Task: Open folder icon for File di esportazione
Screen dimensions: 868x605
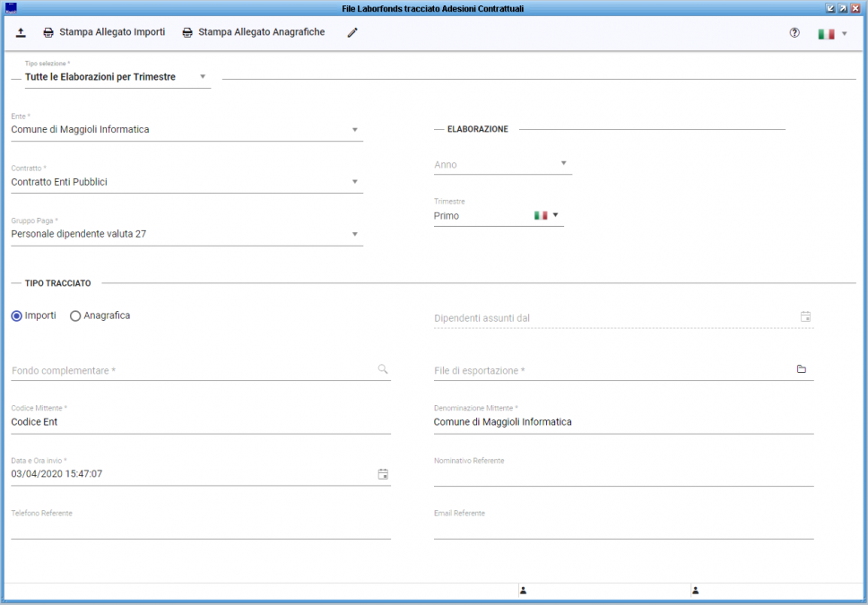Action: 802,369
